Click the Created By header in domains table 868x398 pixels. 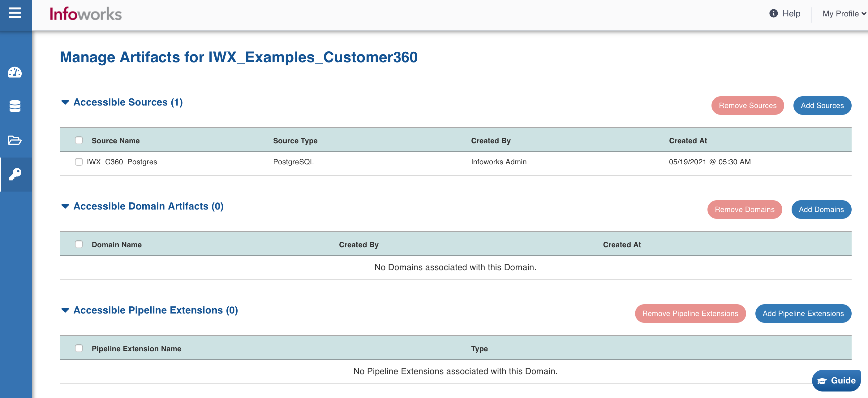coord(359,245)
